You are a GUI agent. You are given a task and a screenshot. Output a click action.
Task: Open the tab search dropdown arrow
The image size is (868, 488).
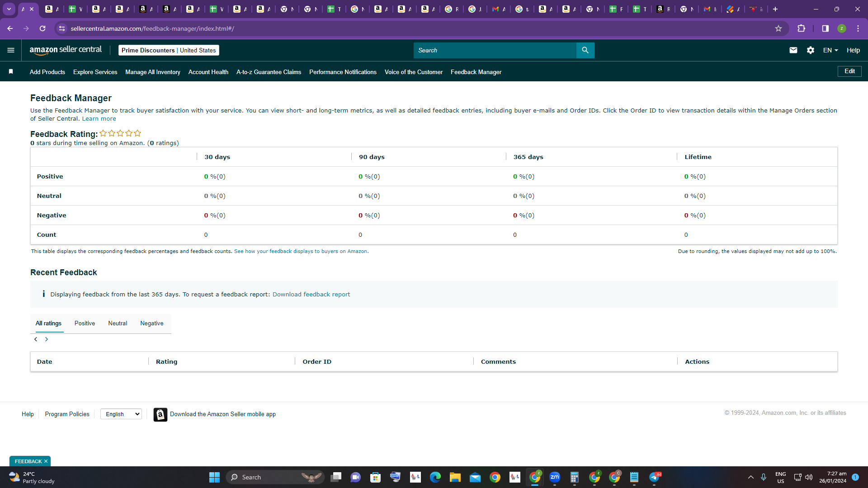pos(9,9)
